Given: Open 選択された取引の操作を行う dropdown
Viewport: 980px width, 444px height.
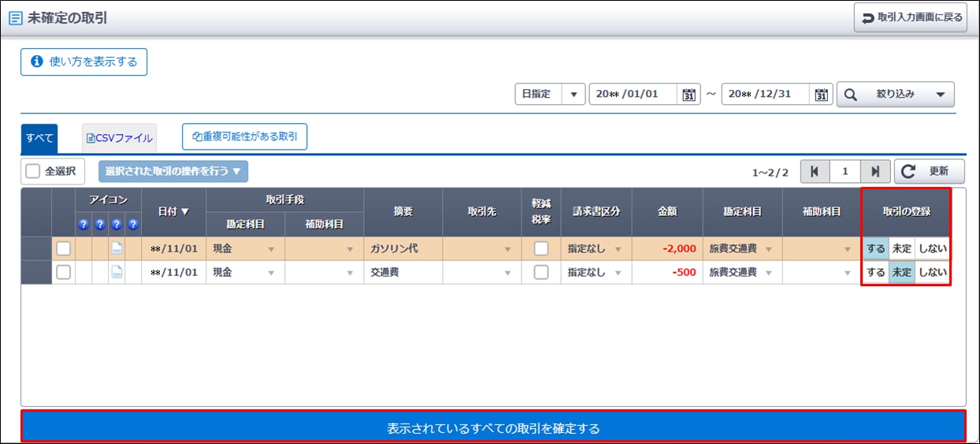Looking at the screenshot, I should click(x=173, y=171).
